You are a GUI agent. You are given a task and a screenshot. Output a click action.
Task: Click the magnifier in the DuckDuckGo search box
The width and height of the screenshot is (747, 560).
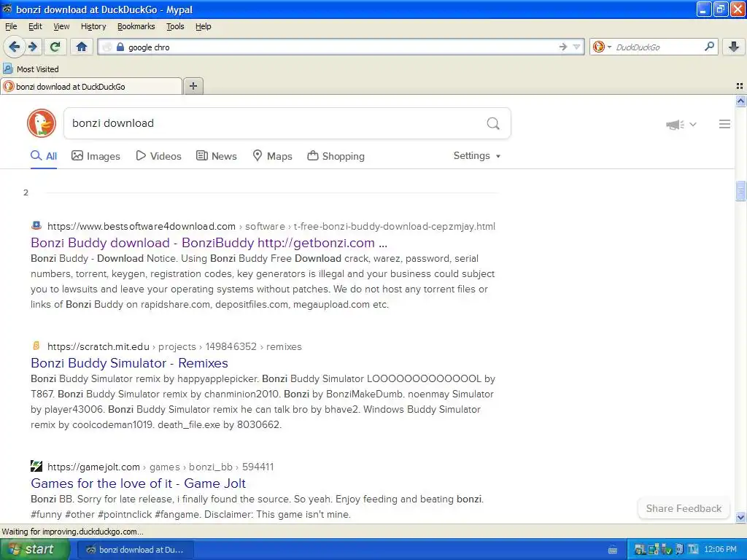pyautogui.click(x=709, y=46)
